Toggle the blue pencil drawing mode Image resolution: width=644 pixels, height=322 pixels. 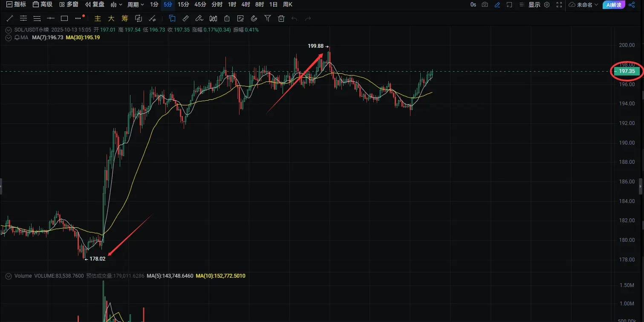[497, 5]
